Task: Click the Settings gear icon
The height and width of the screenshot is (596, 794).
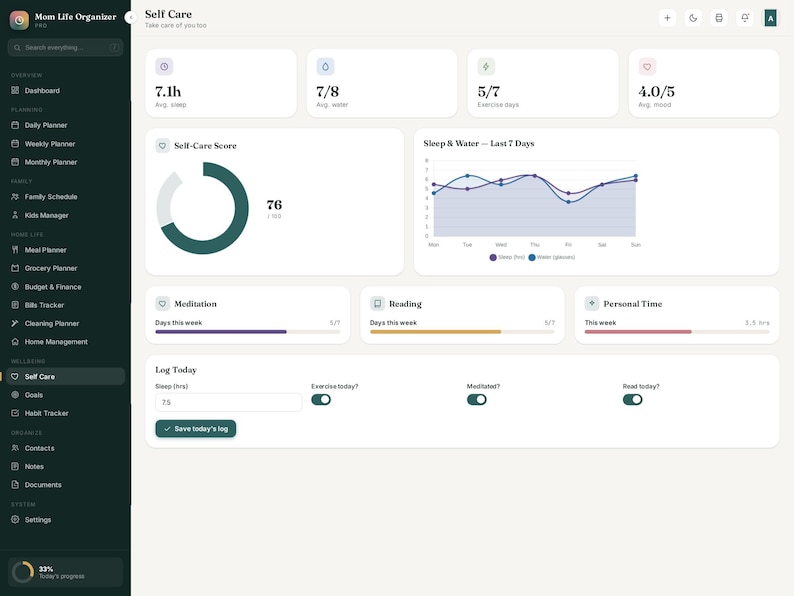Action: click(x=15, y=520)
